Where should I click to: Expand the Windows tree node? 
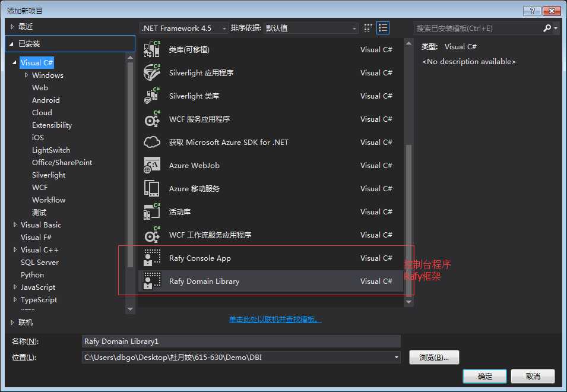(x=26, y=75)
